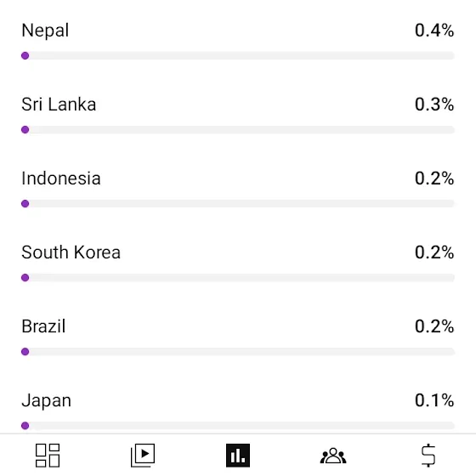Click the purple dot on Nepal bar
Screen dimensions: 476x476
(25, 55)
